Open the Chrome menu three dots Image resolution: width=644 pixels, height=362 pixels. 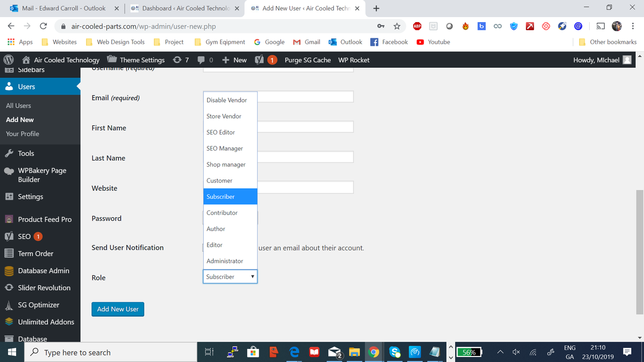point(633,26)
